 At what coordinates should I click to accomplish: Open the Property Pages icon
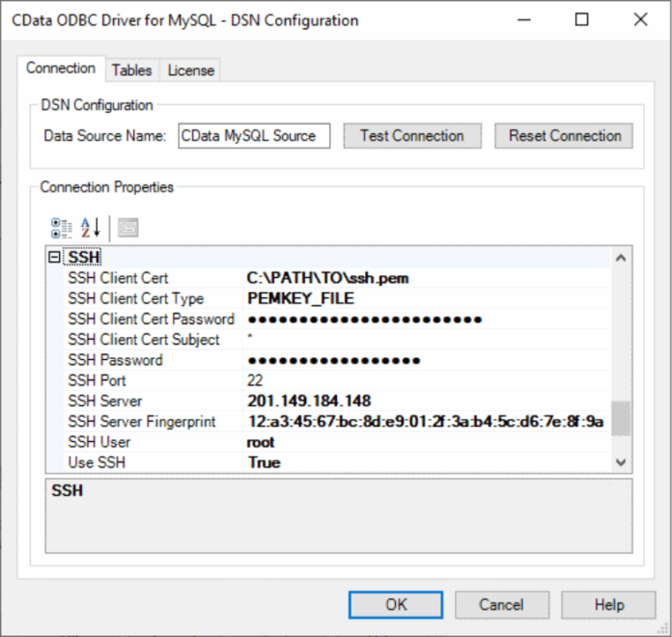coord(127,228)
